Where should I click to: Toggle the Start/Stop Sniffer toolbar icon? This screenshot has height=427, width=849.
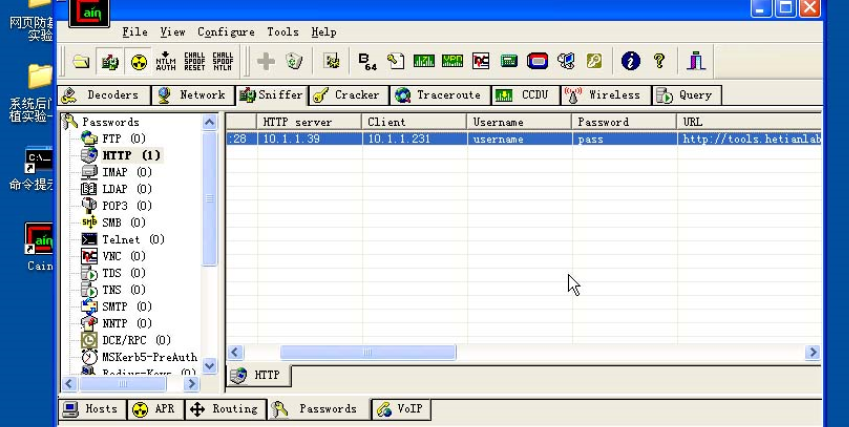[110, 61]
